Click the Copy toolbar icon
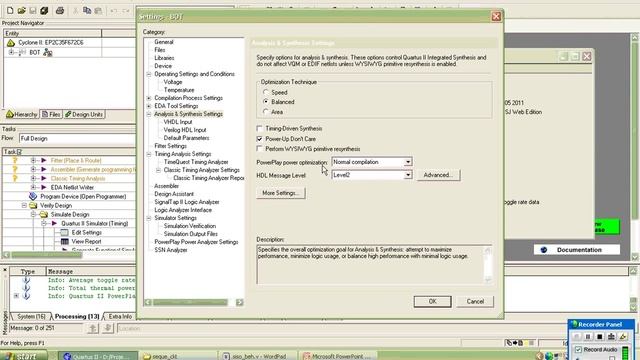Image resolution: width=640 pixels, height=360 pixels. (87, 11)
